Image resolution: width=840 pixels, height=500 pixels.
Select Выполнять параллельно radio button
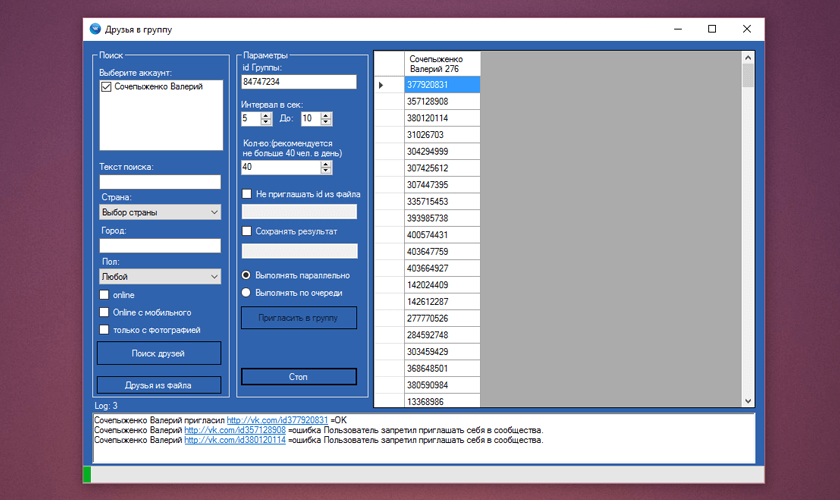coord(246,275)
